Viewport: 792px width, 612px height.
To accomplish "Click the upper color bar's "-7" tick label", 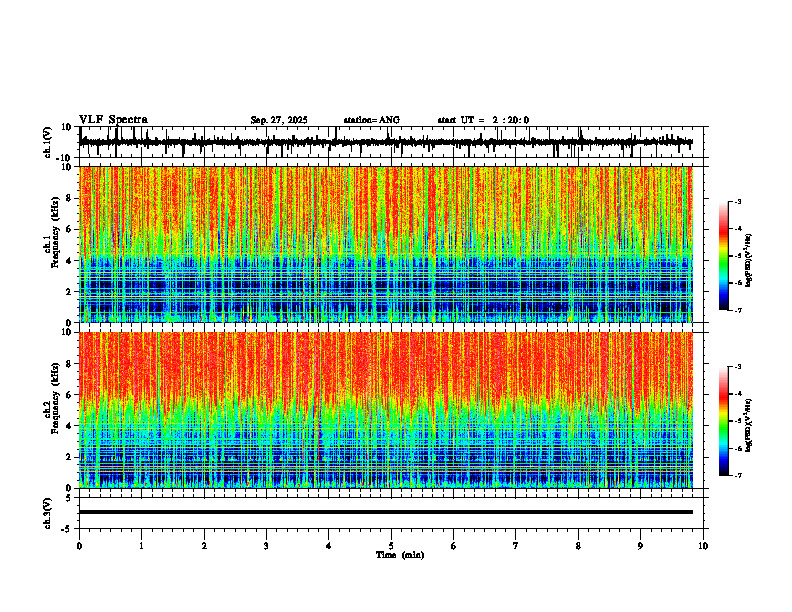I will coord(737,310).
